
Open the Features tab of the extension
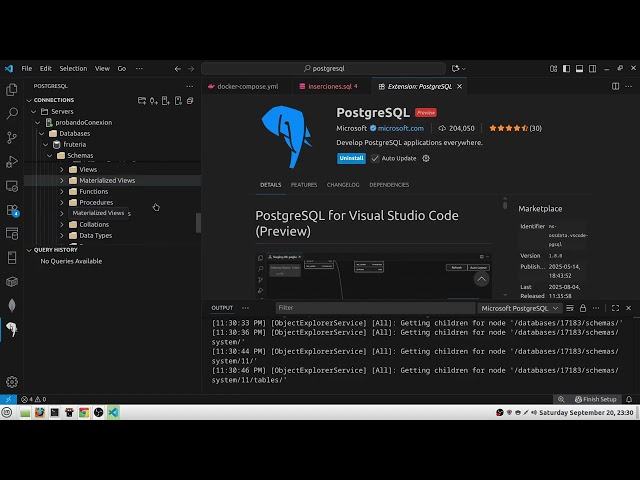point(304,185)
